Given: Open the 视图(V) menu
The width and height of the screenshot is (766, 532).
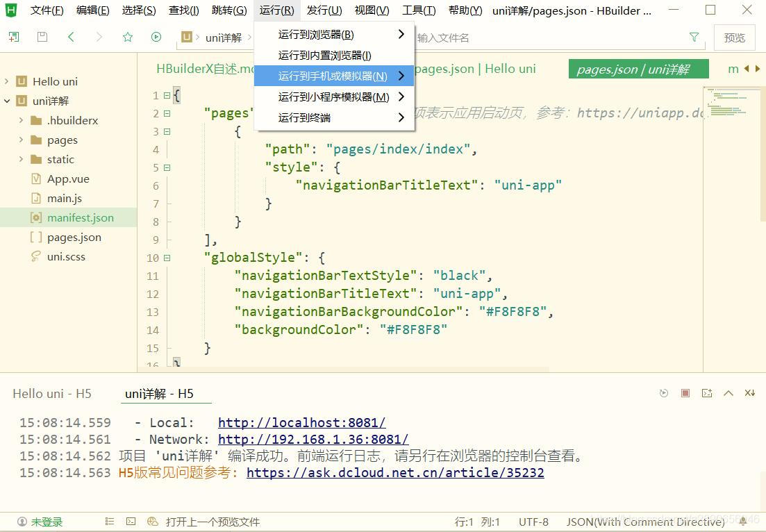Looking at the screenshot, I should (x=372, y=10).
